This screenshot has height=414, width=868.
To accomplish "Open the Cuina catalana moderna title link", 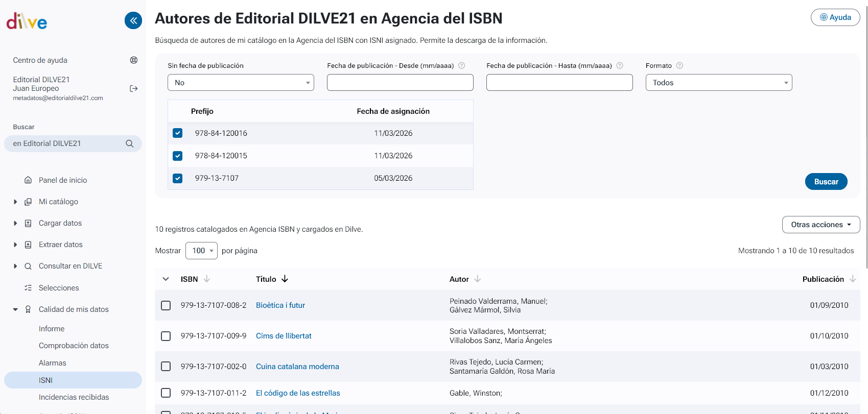I will [297, 367].
